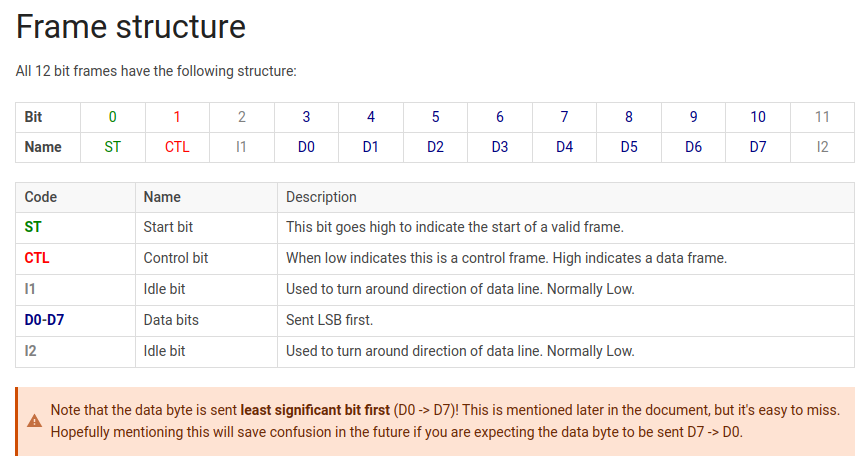Click the D4 name cell
868x465 pixels.
pyautogui.click(x=565, y=147)
